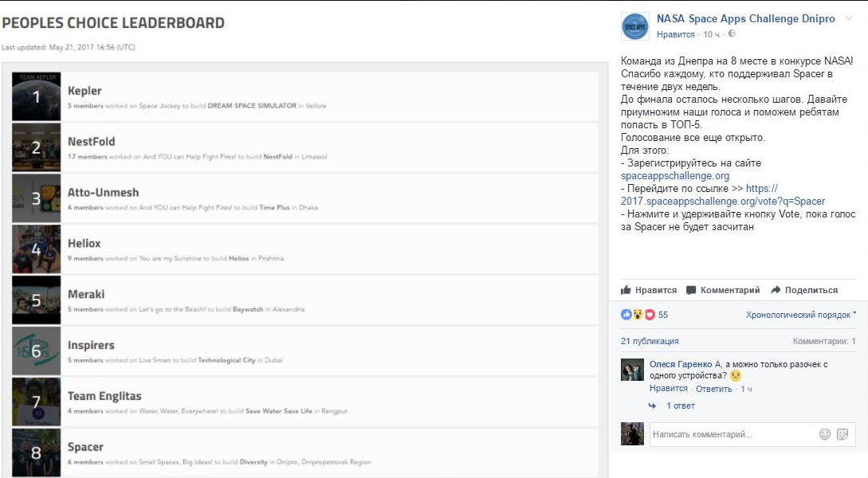Click the Комментарии: 1 counter
868x478 pixels.
[x=824, y=341]
